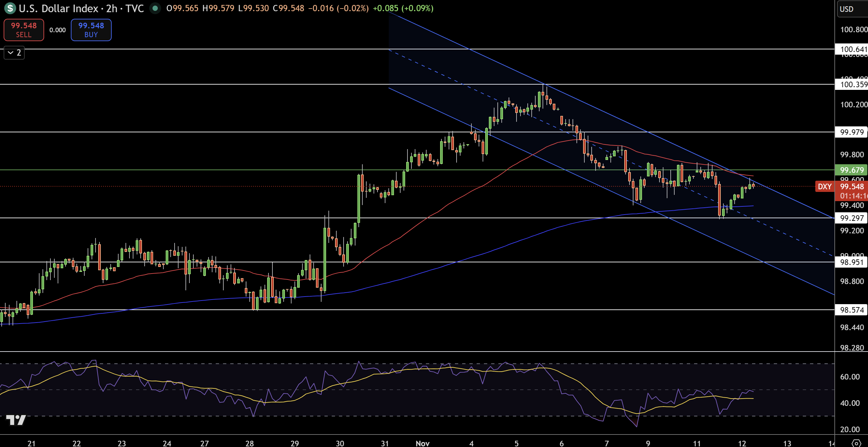Click the TVC exchange label
Screen dimensions: 868x447
135,9
